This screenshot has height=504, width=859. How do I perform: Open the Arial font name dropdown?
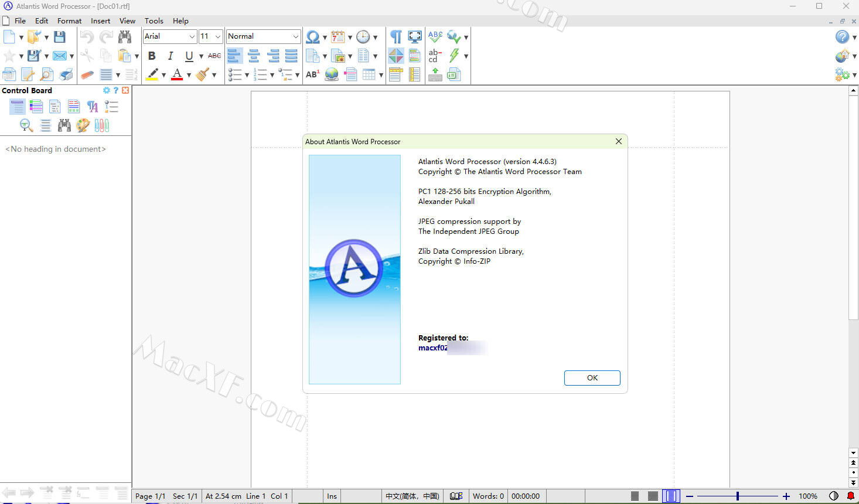192,36
